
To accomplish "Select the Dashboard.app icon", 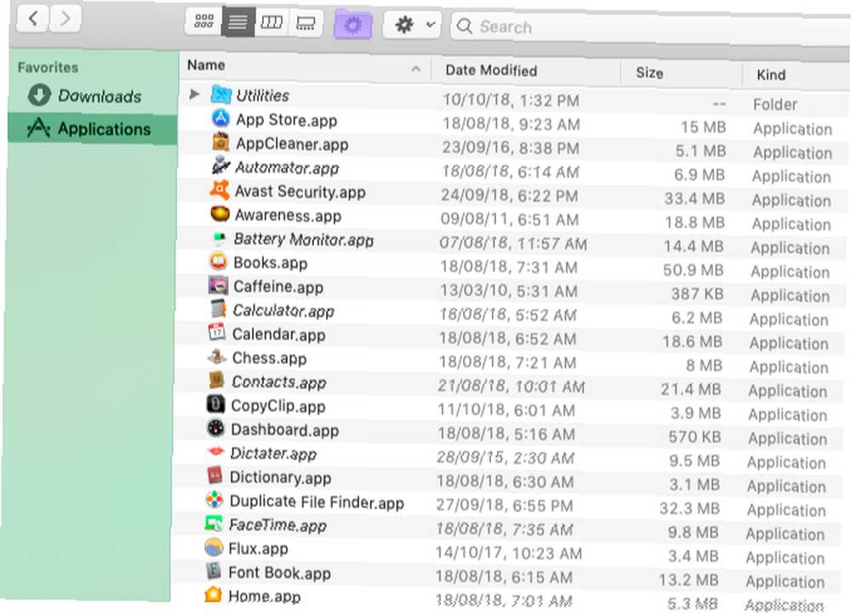I will point(215,428).
